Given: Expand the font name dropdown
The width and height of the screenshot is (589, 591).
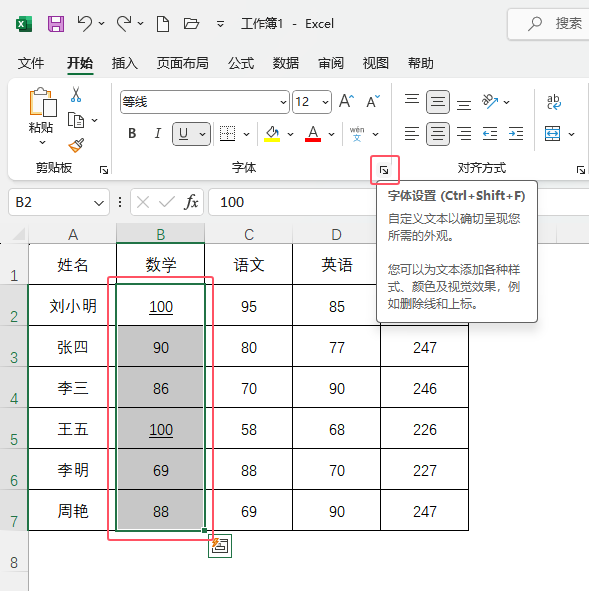Looking at the screenshot, I should (x=283, y=102).
